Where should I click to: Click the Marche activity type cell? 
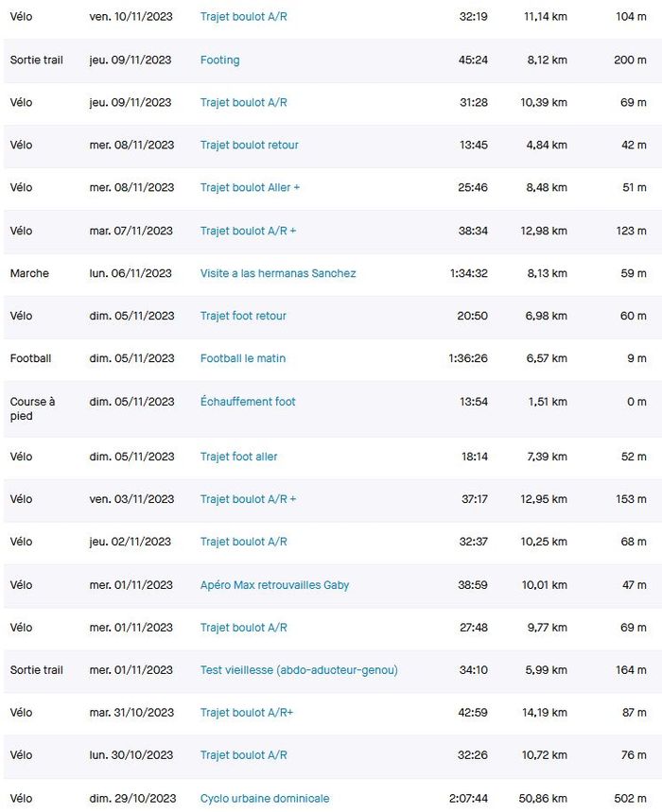pyautogui.click(x=29, y=273)
